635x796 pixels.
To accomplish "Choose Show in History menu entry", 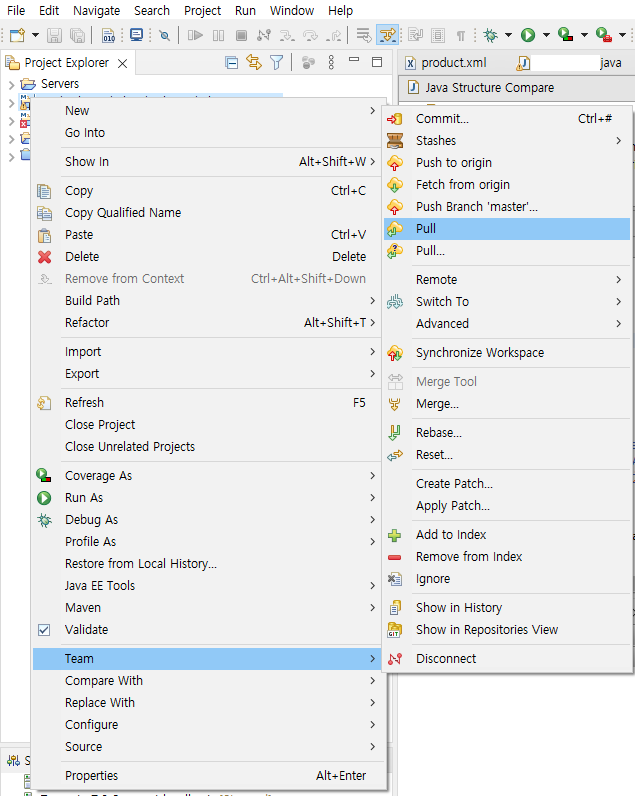I will (459, 608).
